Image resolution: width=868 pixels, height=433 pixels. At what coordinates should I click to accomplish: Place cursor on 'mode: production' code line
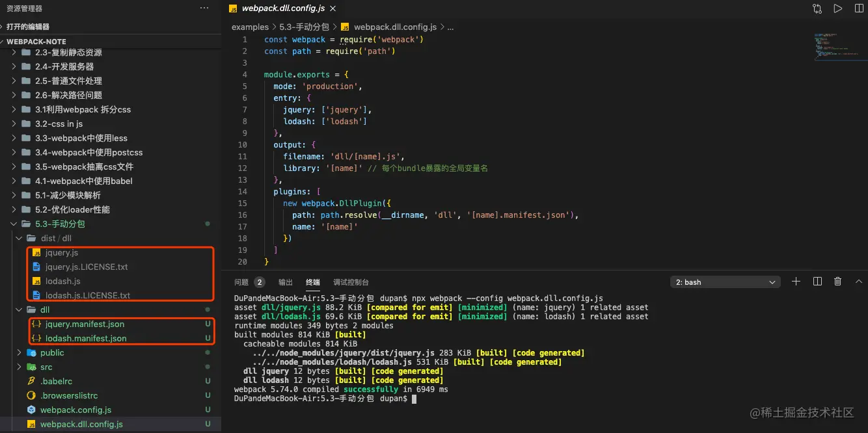click(x=318, y=86)
